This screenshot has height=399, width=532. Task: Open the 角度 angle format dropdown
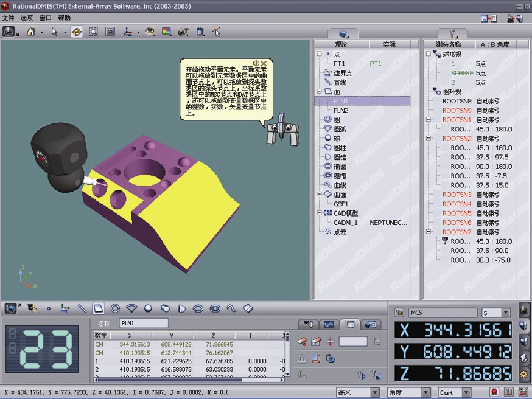pyautogui.click(x=425, y=393)
